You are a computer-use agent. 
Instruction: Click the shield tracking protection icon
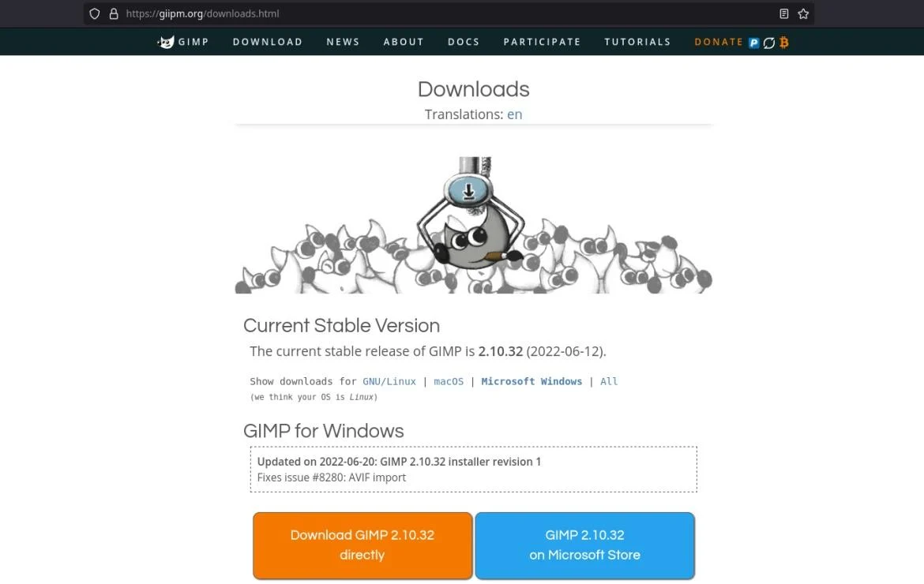94,13
